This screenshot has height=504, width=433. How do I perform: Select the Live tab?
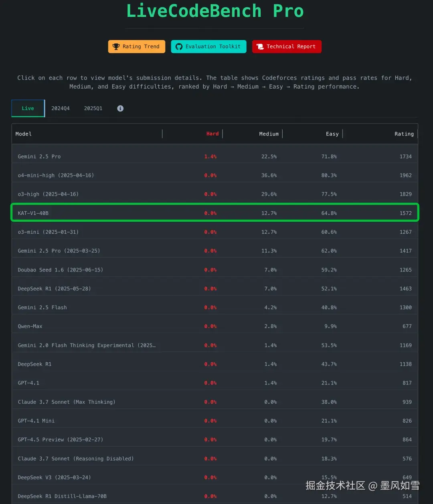(x=28, y=108)
